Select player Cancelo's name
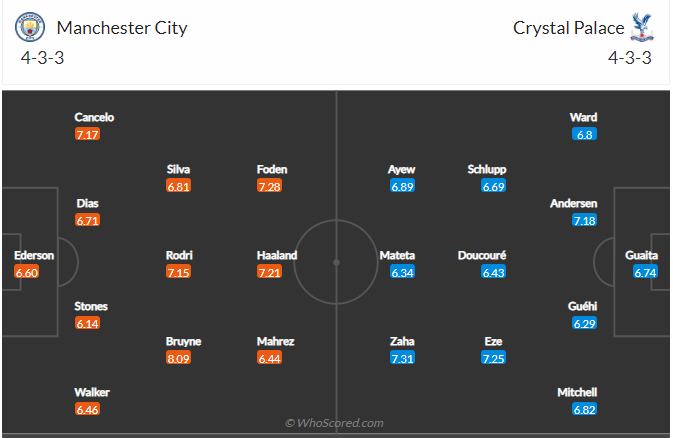This screenshot has width=673, height=438. [x=94, y=117]
